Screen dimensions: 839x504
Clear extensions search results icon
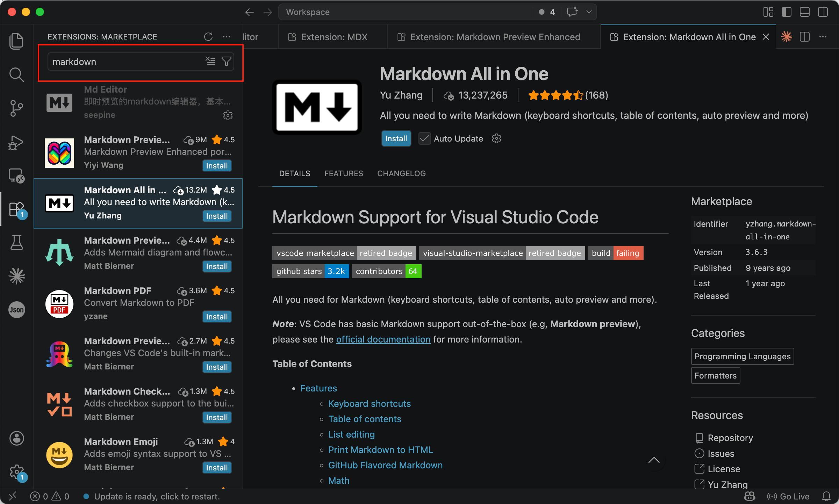(x=210, y=62)
